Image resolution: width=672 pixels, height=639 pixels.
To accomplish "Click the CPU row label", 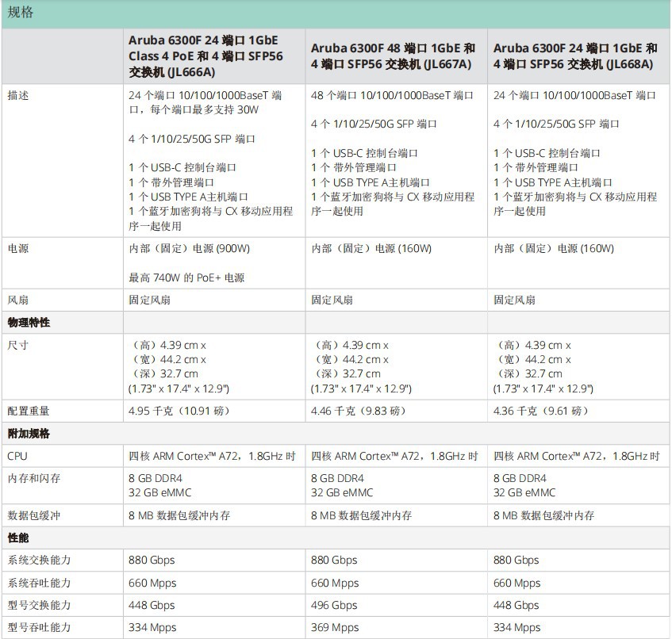I will pyautogui.click(x=17, y=456).
